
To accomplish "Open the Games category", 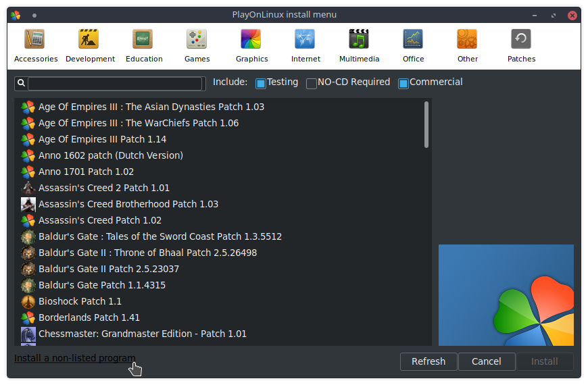I will click(x=197, y=46).
